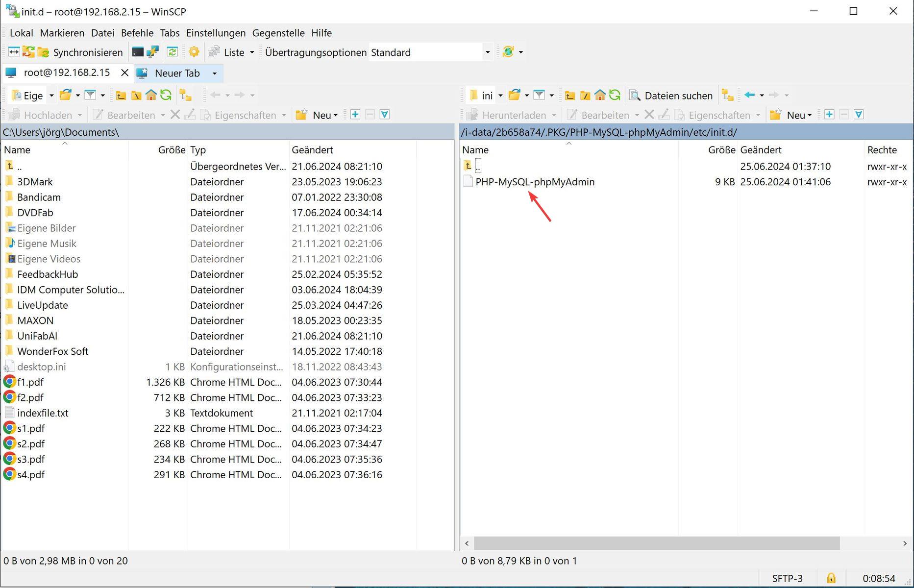Toggle the local directory tree icon
Image resolution: width=914 pixels, height=588 pixels.
[185, 95]
